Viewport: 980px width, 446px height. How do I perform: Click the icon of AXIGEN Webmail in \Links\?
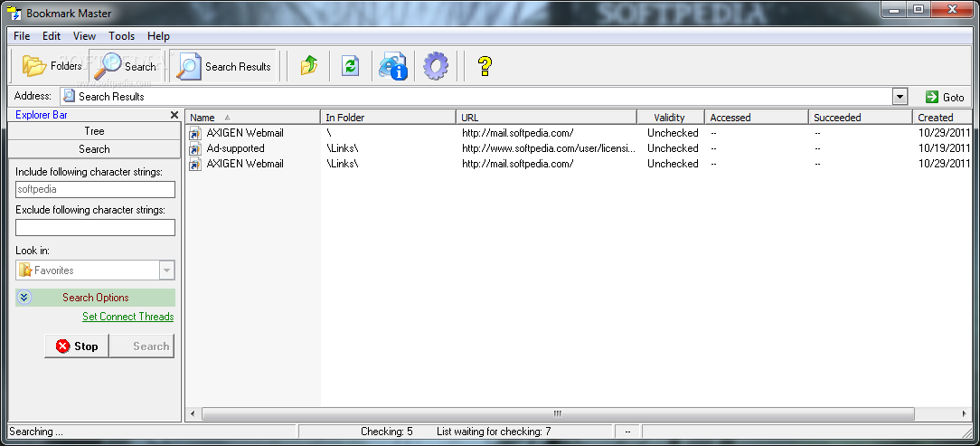tap(195, 164)
